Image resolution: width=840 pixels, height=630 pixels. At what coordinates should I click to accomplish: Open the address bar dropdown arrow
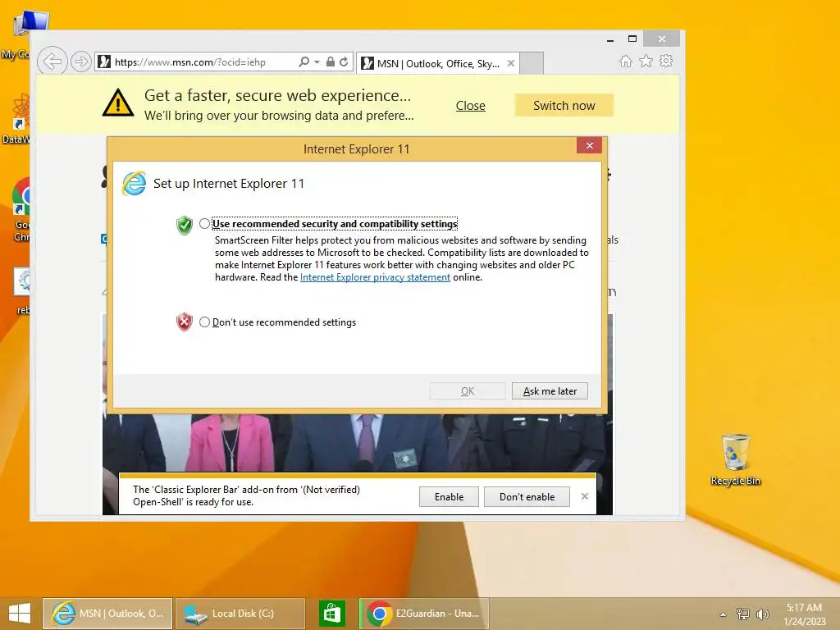point(317,62)
